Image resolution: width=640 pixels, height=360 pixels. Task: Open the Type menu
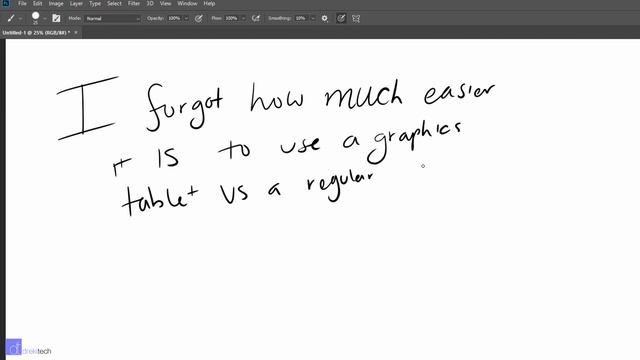pos(95,4)
